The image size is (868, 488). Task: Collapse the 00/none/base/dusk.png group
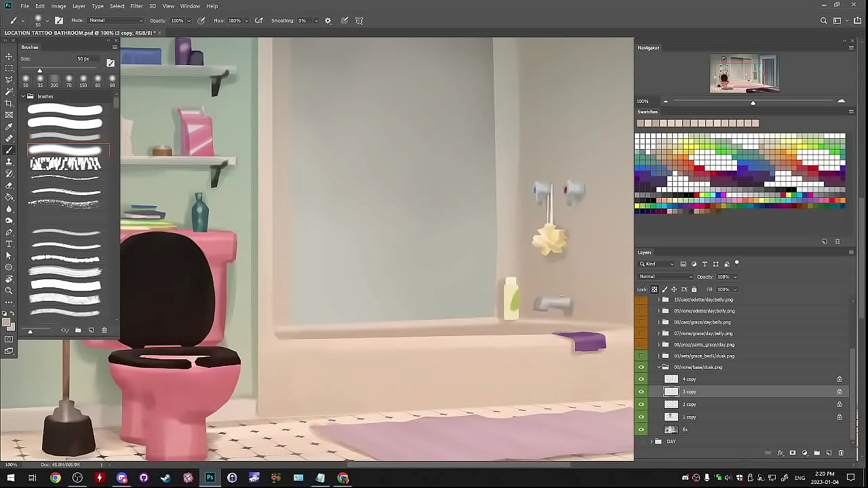point(658,367)
